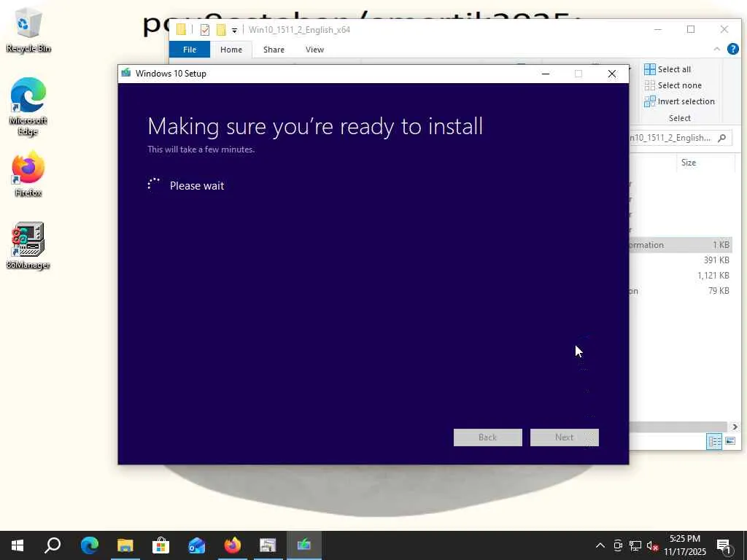Minimize the Windows 10 Setup window
Image resolution: width=747 pixels, height=560 pixels.
(x=546, y=74)
